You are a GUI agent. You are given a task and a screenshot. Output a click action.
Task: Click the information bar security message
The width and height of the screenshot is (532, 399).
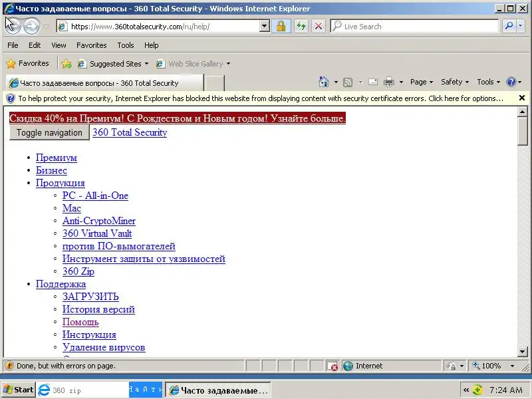coord(261,98)
